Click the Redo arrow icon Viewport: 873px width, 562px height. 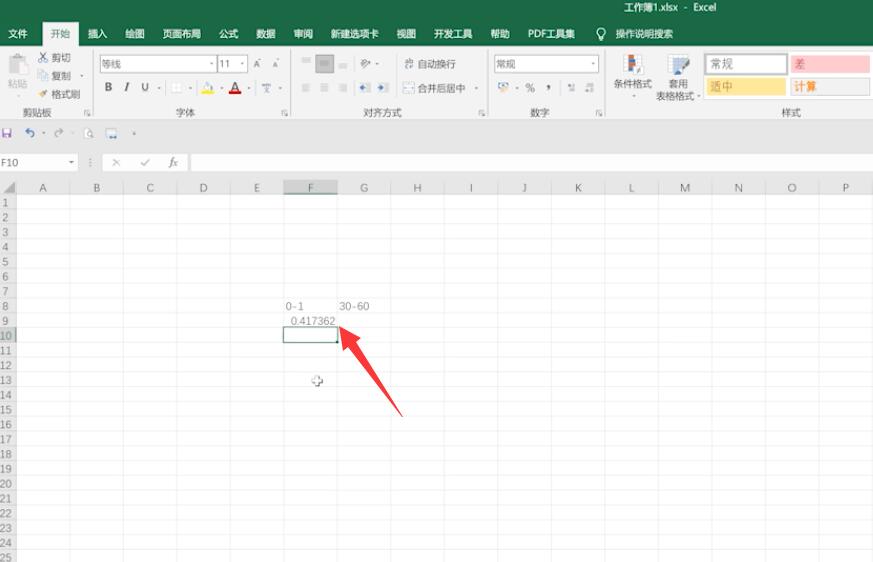(x=58, y=133)
